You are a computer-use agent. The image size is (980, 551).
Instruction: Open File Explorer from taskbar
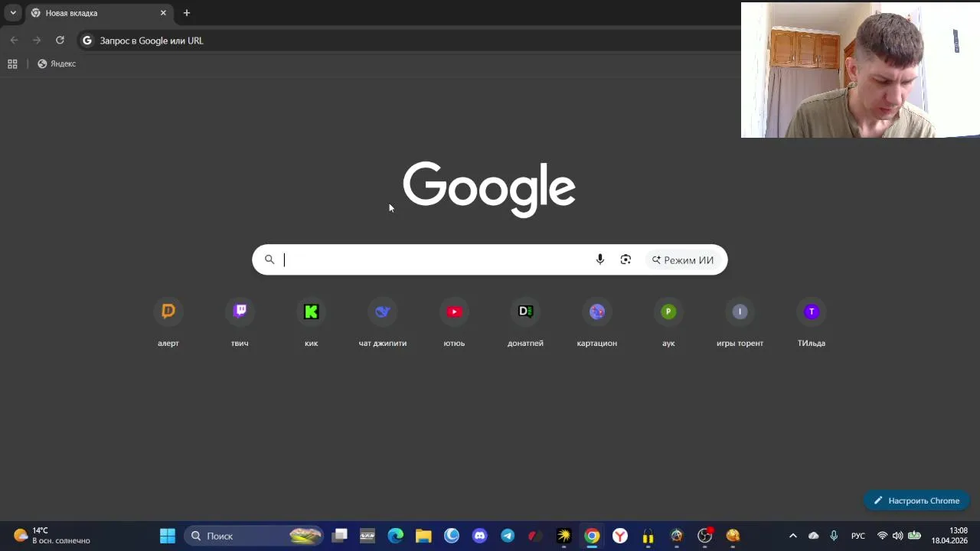423,536
